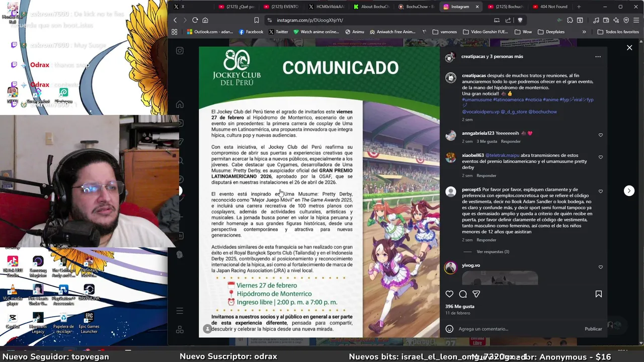The width and height of the screenshot is (644, 362).
Task: Open the emoji picker in the comment box
Action: click(x=449, y=329)
